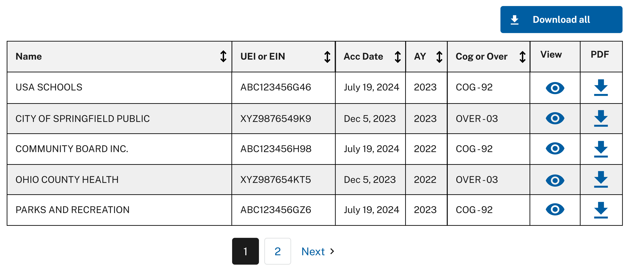Screen dimensions: 644x272
Task: View the Community Board Inc. record
Action: 555,149
